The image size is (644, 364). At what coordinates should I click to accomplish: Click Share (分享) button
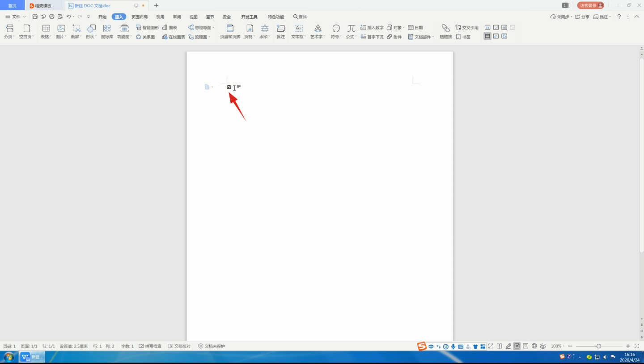point(582,17)
